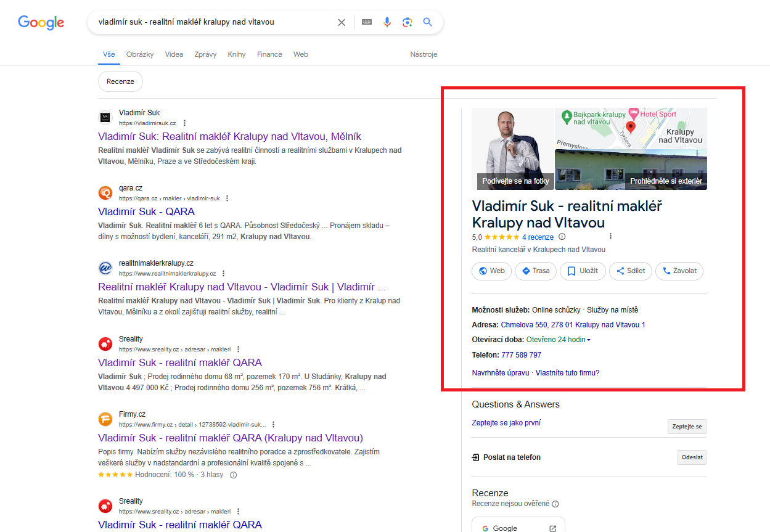
Task: Open more options for realitnimaklerkralupy.cz result
Action: [x=223, y=274]
